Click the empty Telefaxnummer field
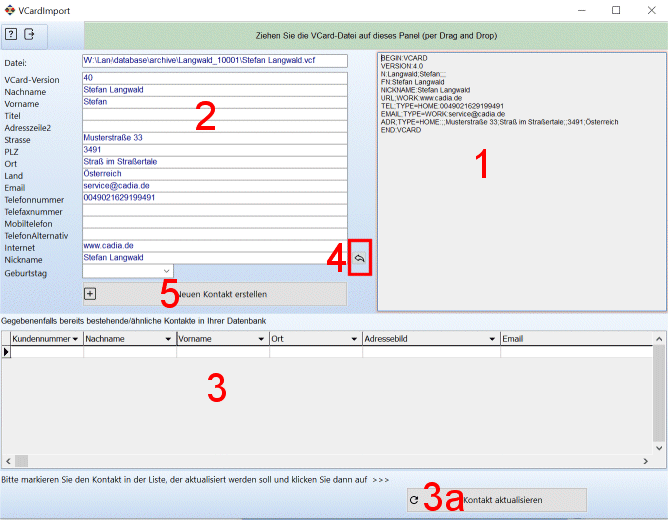The height and width of the screenshot is (520, 668). pyautogui.click(x=215, y=210)
